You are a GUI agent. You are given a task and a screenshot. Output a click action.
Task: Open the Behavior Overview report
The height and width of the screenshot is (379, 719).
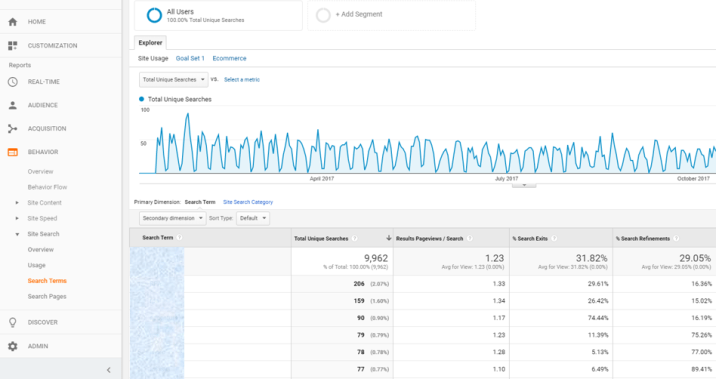pyautogui.click(x=40, y=171)
